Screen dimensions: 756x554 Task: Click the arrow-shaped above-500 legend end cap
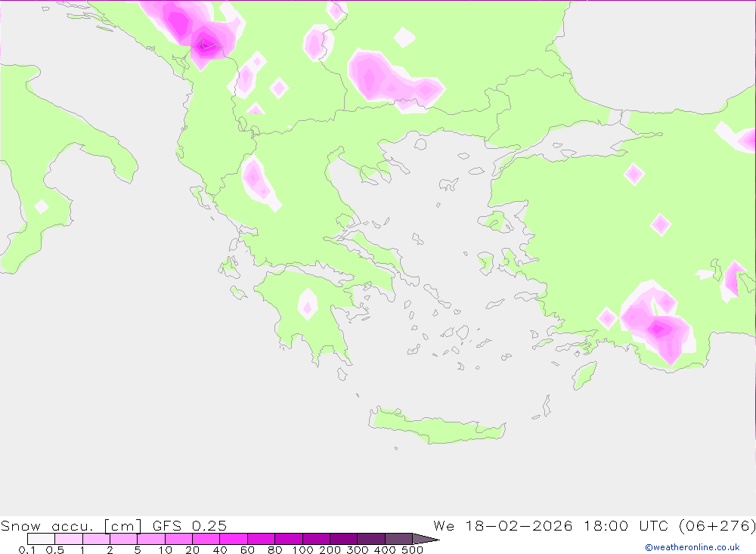[426, 539]
